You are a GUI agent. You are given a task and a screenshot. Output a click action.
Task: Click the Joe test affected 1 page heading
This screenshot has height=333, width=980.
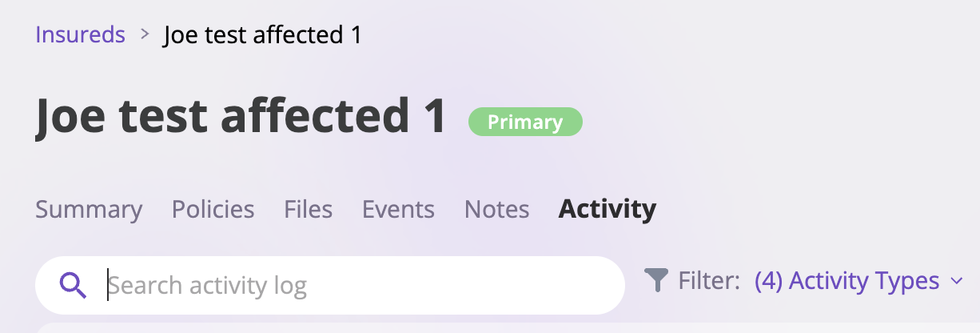coord(241,116)
